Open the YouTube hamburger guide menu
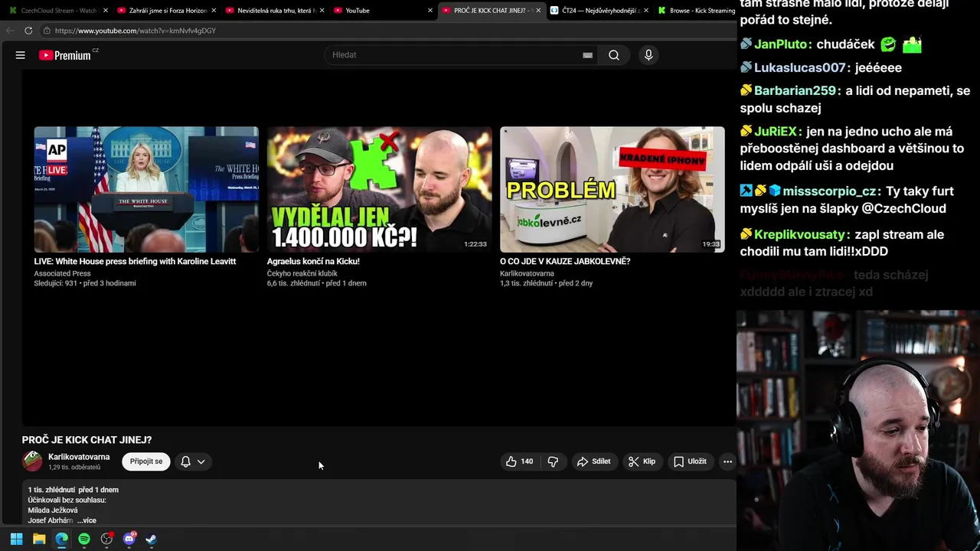 point(21,55)
